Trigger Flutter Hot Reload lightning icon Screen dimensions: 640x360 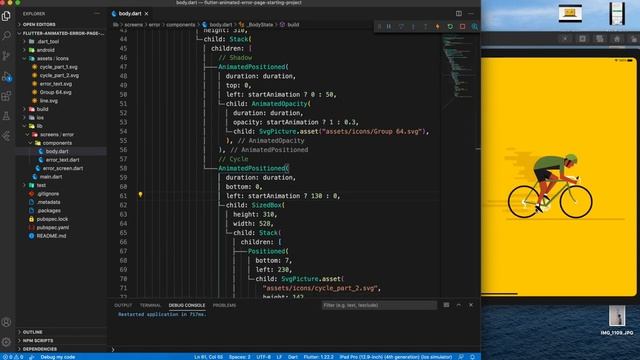coord(438,27)
